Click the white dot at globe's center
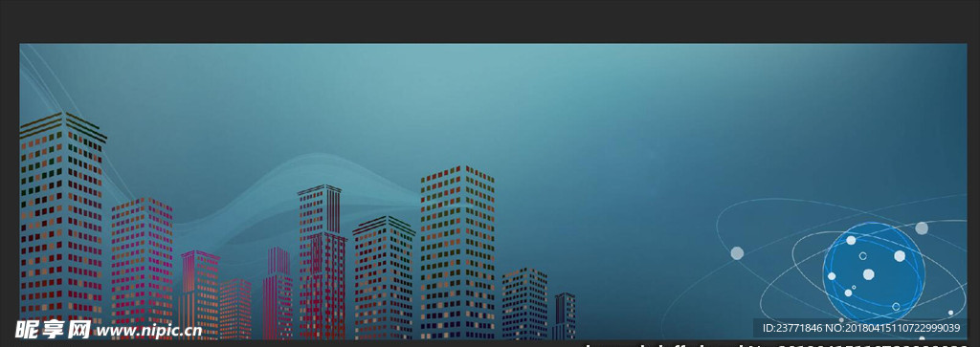Screen dimensions: 980x347 869,274
